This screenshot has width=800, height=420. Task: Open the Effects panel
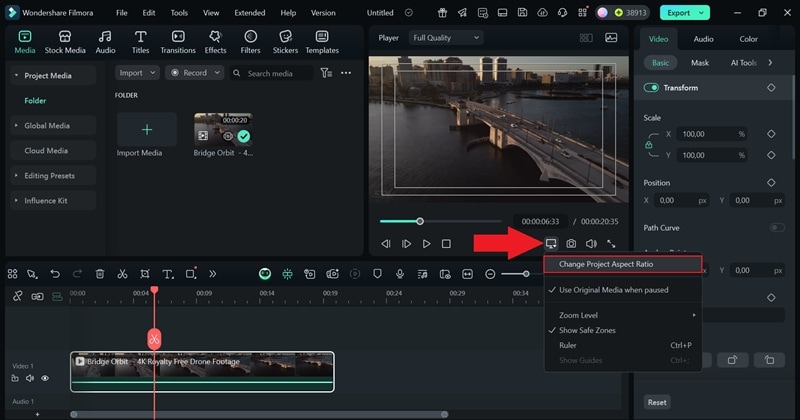coord(215,42)
